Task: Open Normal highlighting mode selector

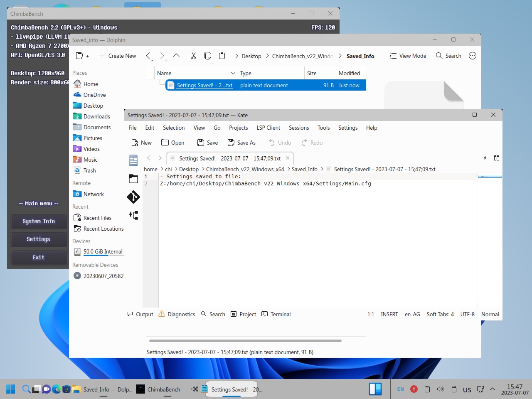Action: [490, 314]
